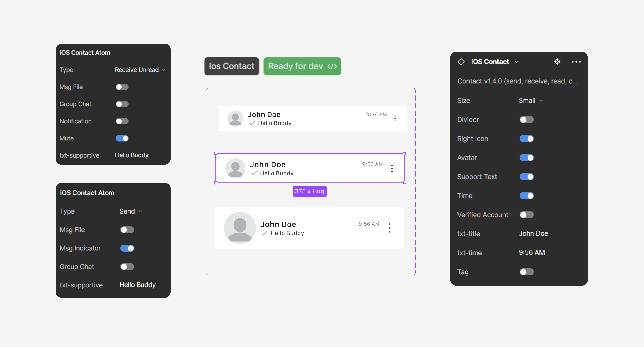
Task: Open the three-dot more options in iOS Contact panel
Action: [x=576, y=62]
